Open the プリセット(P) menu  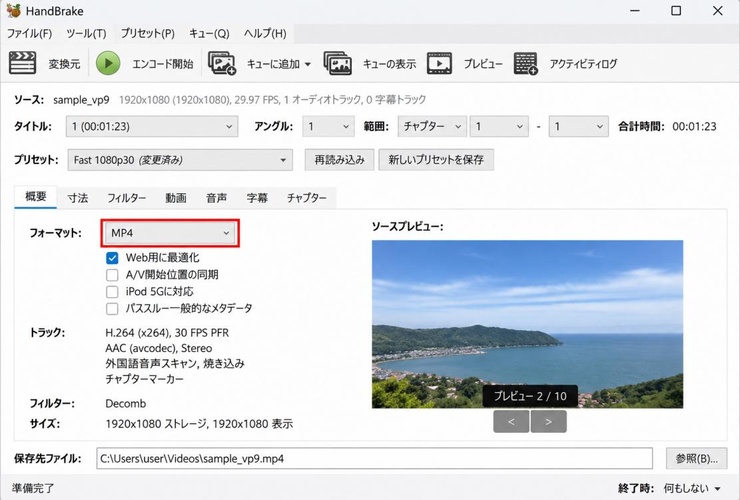(147, 34)
